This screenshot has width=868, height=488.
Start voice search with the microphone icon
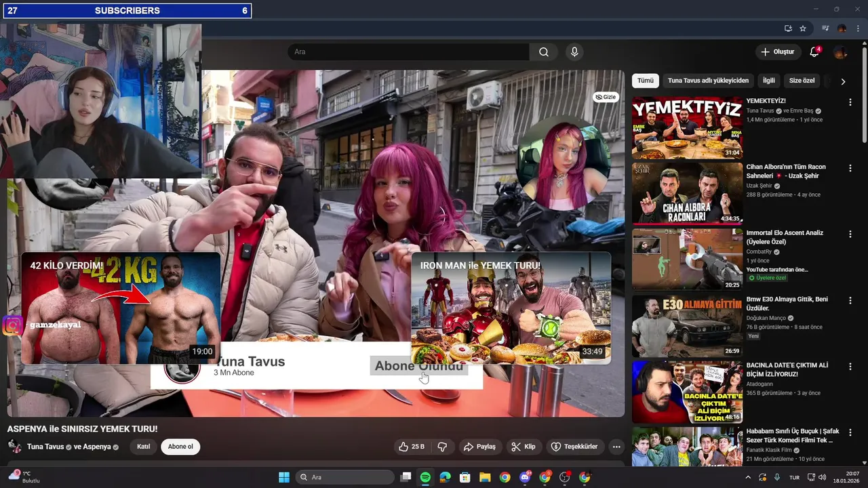[x=574, y=52]
